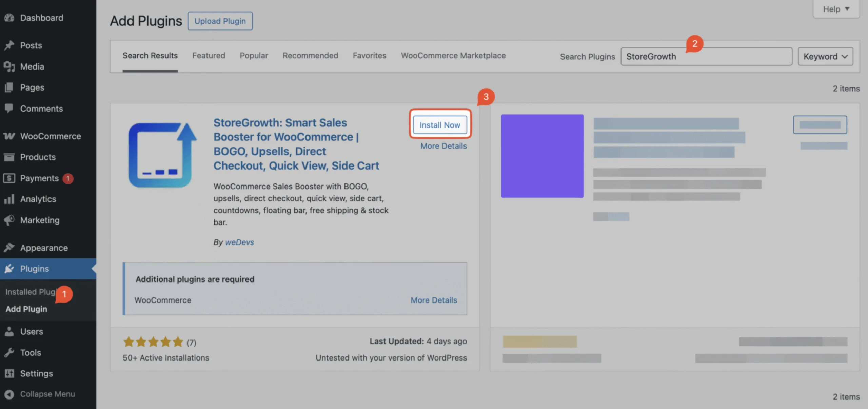
Task: Open the Help dropdown
Action: tap(836, 9)
